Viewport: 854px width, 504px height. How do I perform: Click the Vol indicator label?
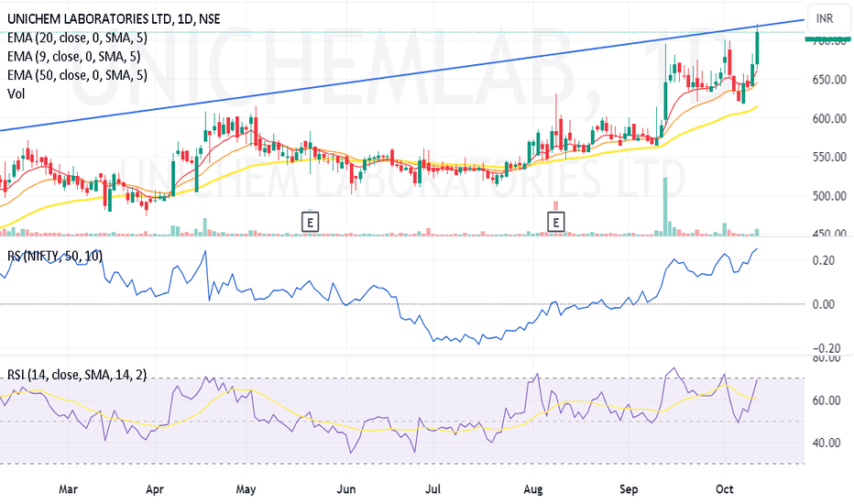(16, 93)
